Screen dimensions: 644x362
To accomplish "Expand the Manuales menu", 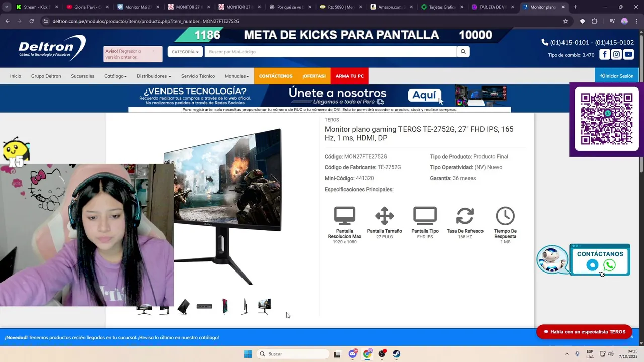I will coord(237,76).
